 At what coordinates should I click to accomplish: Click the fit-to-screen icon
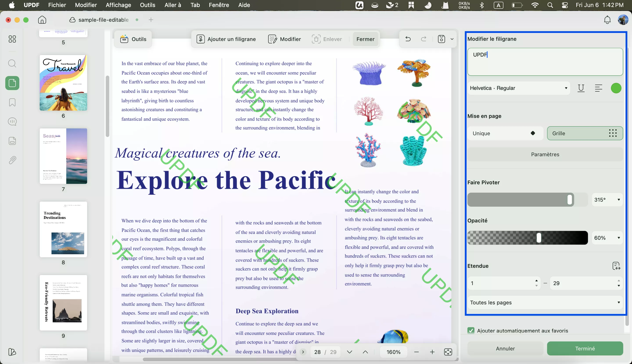448,352
